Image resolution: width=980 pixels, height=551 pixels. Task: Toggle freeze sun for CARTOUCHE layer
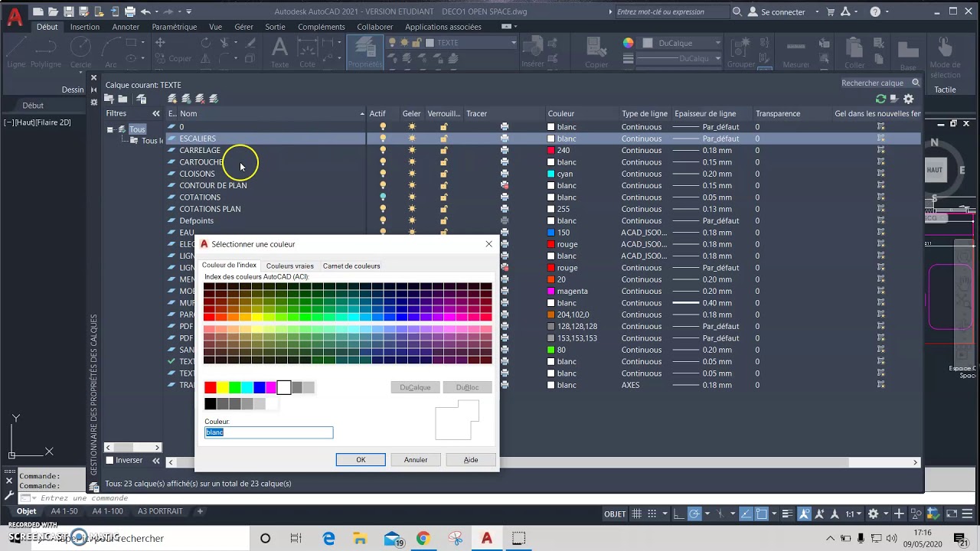coord(412,162)
